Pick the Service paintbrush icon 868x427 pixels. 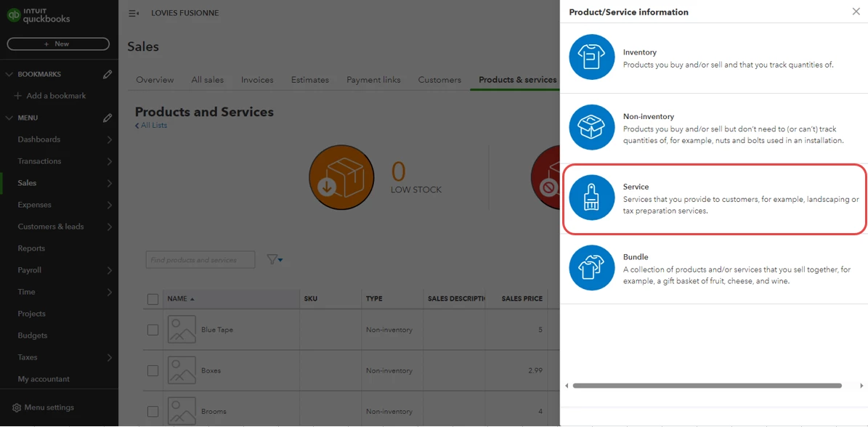[592, 198]
